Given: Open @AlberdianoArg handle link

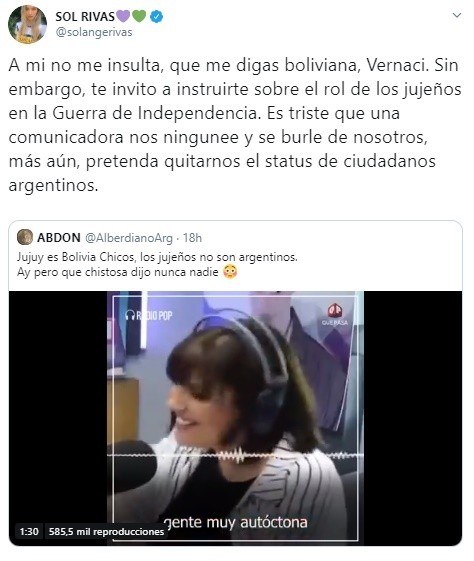Looking at the screenshot, I should pyautogui.click(x=128, y=238).
